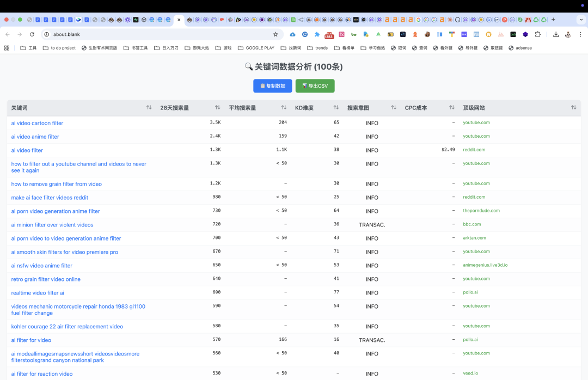588x380 pixels.
Task: Click the bbc.com top site link
Action: pos(471,224)
